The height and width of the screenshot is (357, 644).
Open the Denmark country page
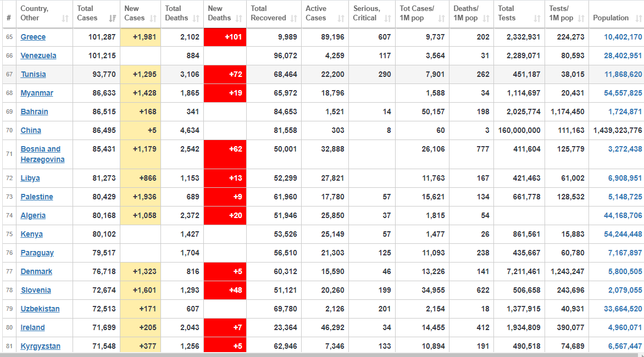[x=37, y=272]
